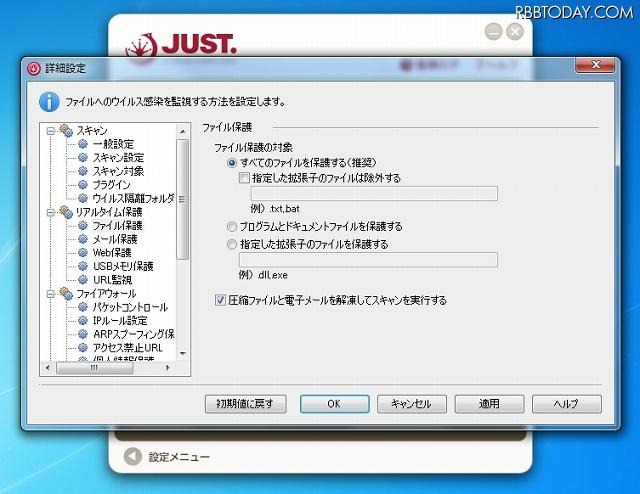This screenshot has height=494, width=640.
Task: Collapse the スキャン tree node
Action: point(51,131)
